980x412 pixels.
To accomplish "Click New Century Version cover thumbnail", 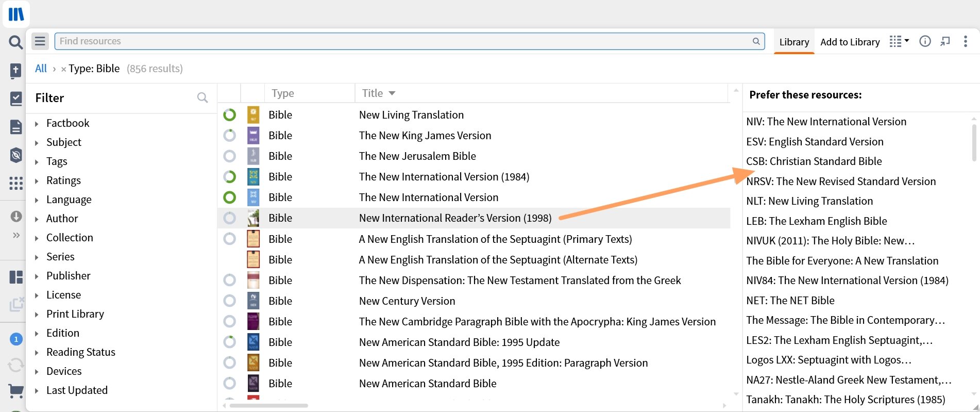I will 253,301.
